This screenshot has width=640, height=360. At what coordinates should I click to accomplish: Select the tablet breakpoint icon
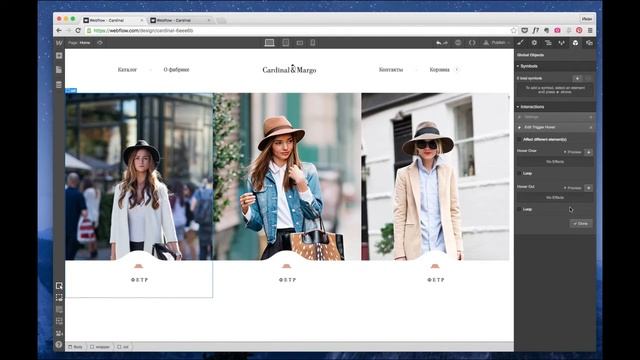click(x=286, y=43)
